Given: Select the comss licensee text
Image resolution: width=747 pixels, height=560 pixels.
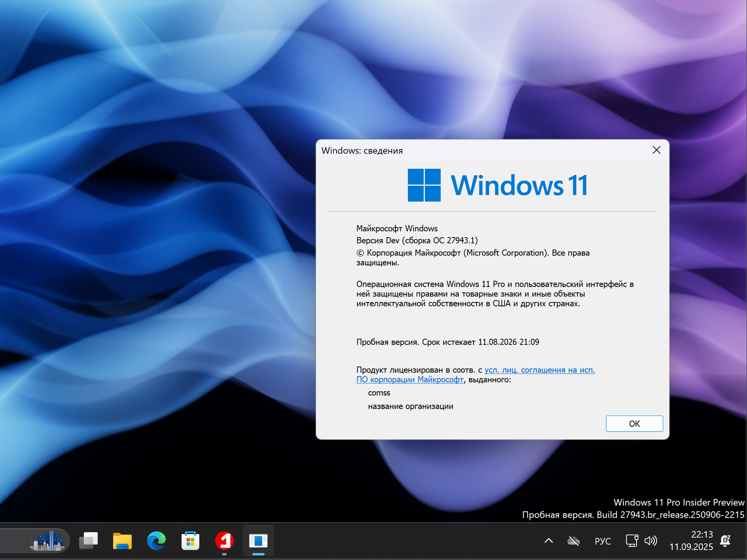Looking at the screenshot, I should click(x=379, y=393).
